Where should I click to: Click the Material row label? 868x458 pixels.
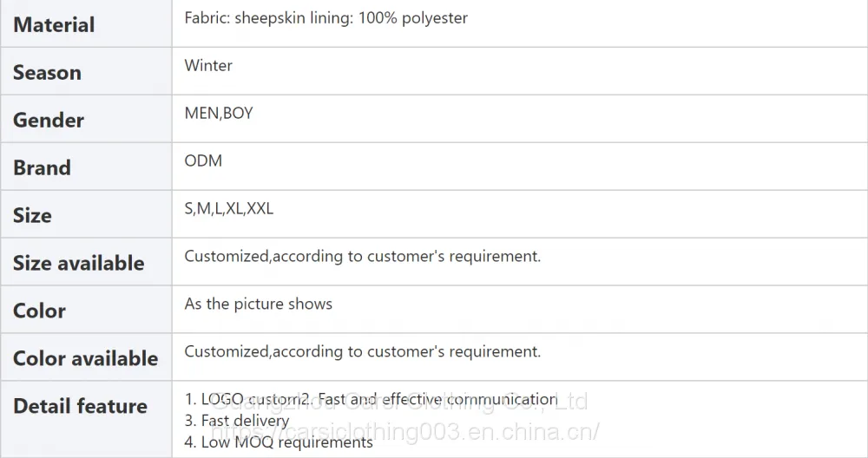point(54,25)
